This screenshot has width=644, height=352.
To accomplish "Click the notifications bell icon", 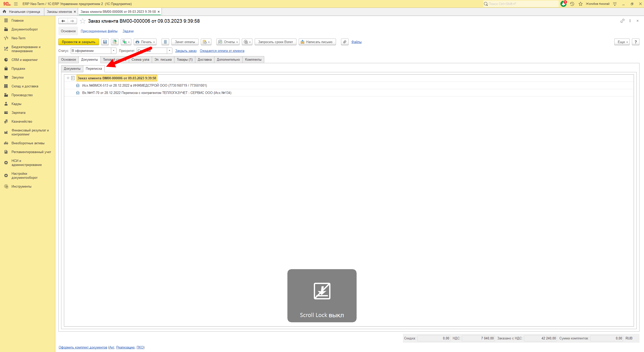I will pyautogui.click(x=563, y=4).
